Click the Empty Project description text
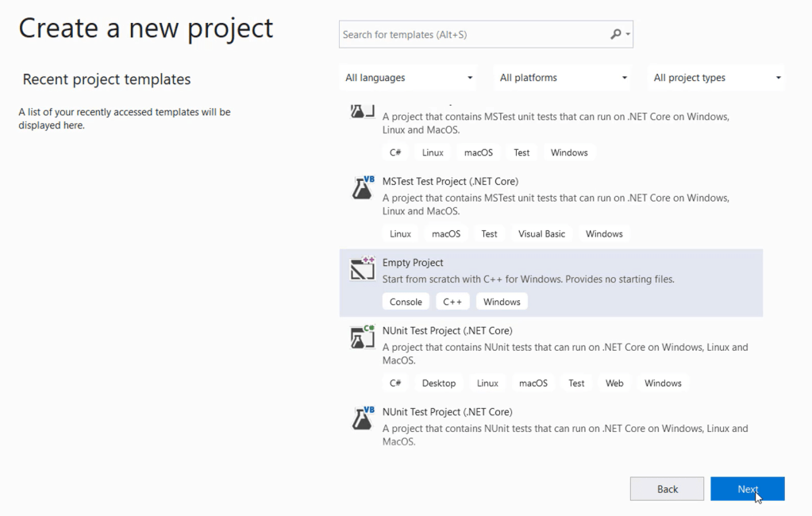Viewport: 812px width, 516px height. (x=528, y=279)
